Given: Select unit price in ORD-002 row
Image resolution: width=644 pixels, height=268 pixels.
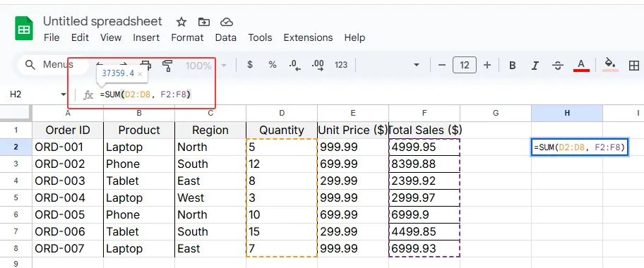Looking at the screenshot, I should click(353, 164).
